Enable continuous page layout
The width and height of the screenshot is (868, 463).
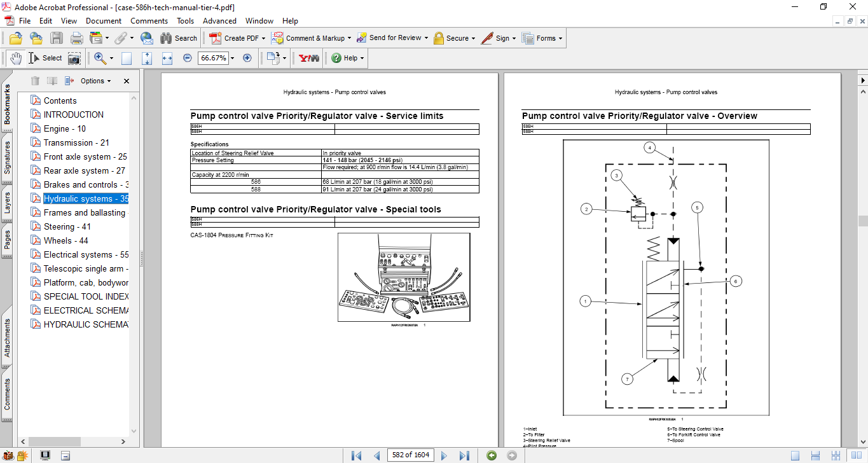[x=814, y=455]
